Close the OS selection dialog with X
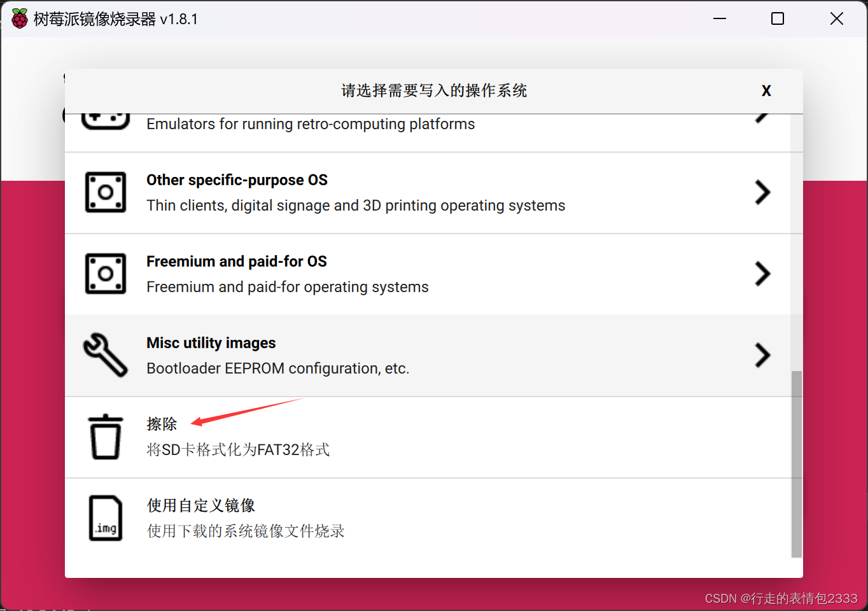 [766, 91]
